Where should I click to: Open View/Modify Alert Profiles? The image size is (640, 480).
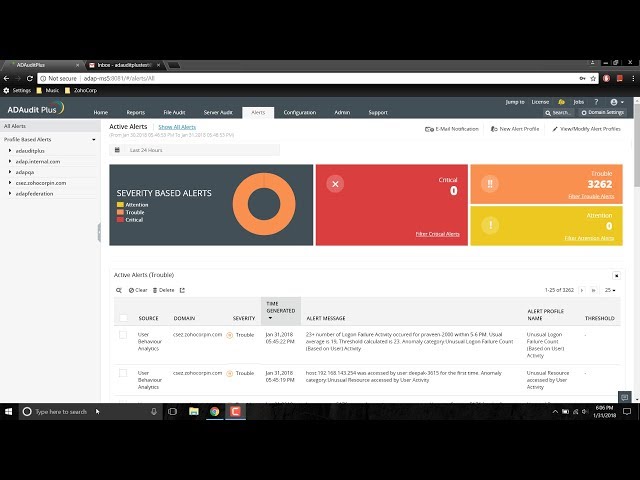coord(586,129)
